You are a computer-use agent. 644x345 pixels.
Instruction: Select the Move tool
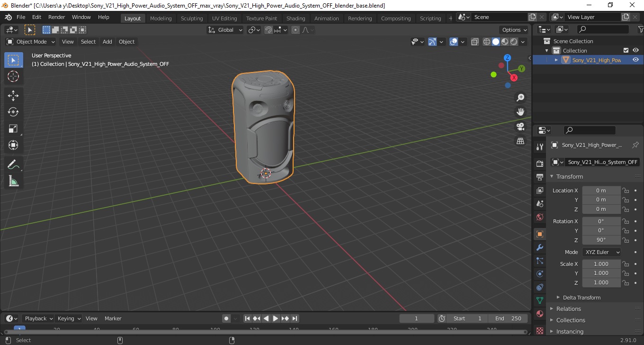pyautogui.click(x=13, y=95)
